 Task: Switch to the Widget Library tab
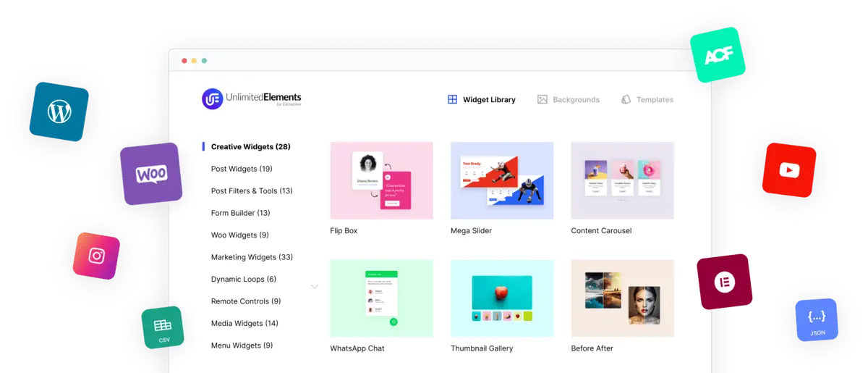click(x=481, y=100)
